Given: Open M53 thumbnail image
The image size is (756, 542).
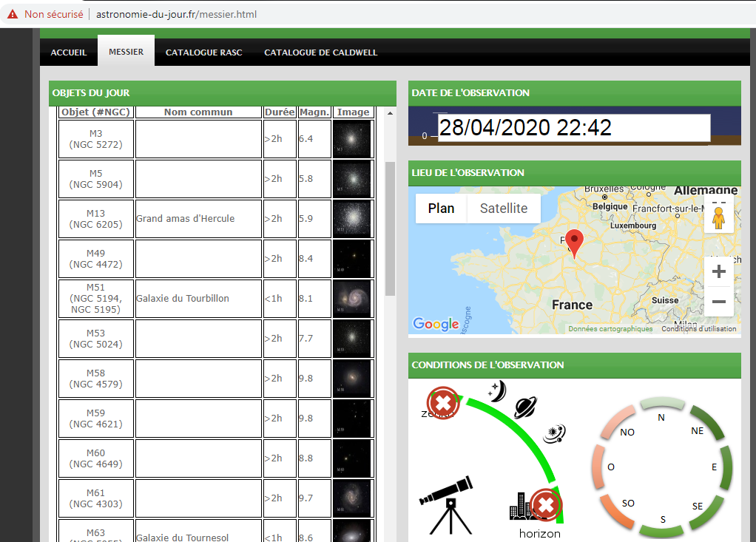Looking at the screenshot, I should 354,339.
